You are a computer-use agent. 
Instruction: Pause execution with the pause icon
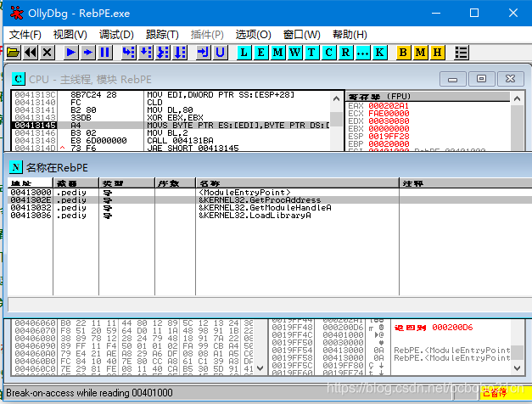[x=105, y=53]
